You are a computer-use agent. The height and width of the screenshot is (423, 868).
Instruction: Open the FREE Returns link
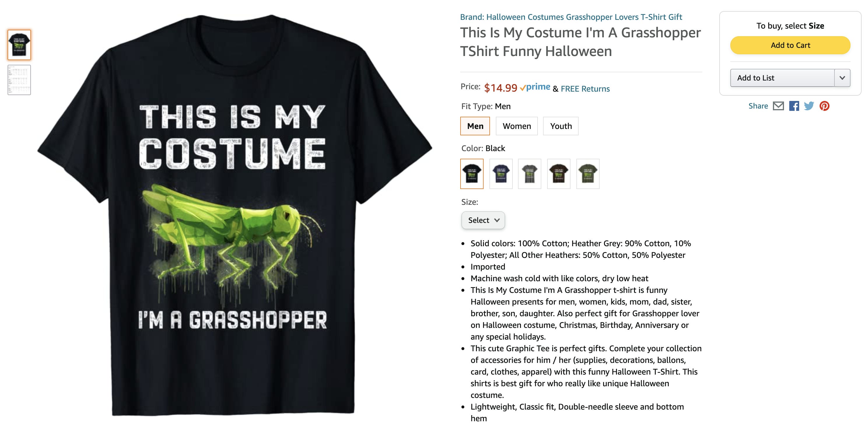pyautogui.click(x=585, y=89)
